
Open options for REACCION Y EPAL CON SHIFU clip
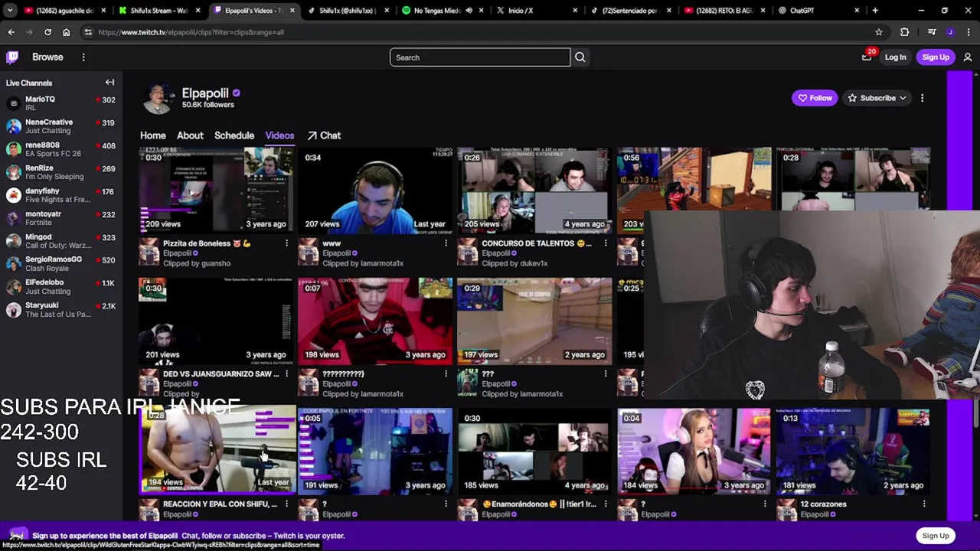(x=286, y=504)
